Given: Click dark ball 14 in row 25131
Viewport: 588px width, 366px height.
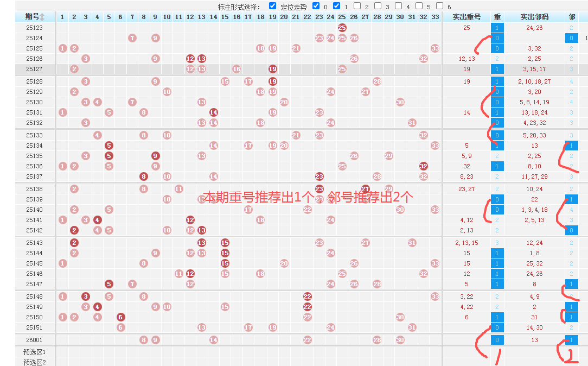Looking at the screenshot, I should (213, 112).
